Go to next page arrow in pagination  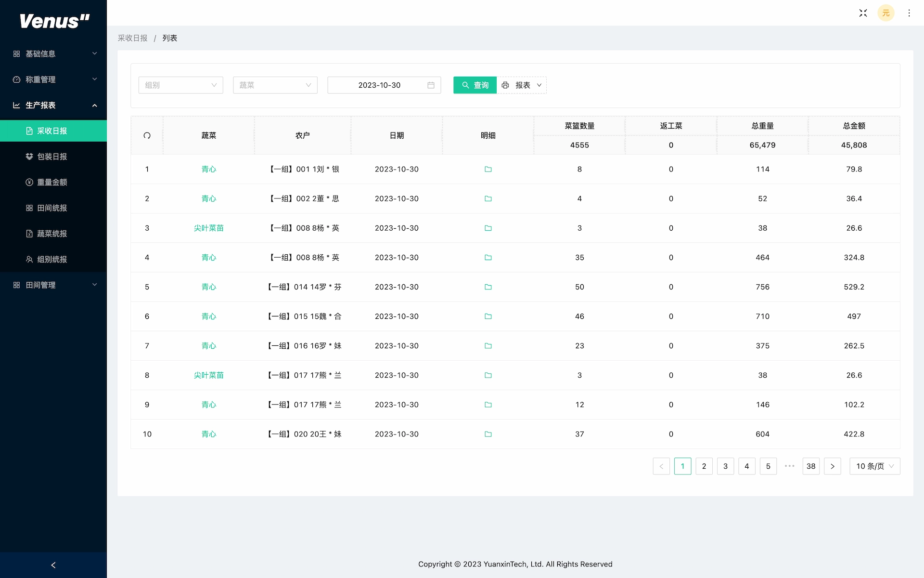click(x=833, y=466)
